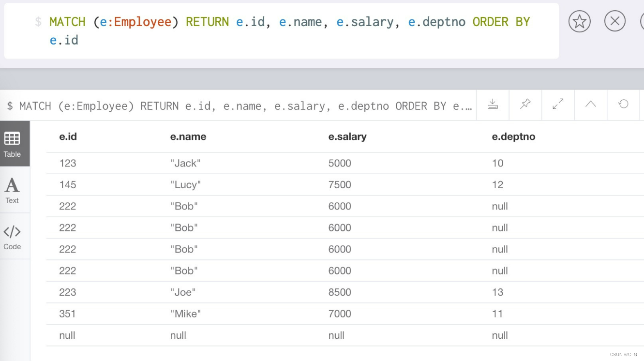Click the e.name column header
Screen dimensions: 644x361
tap(188, 137)
